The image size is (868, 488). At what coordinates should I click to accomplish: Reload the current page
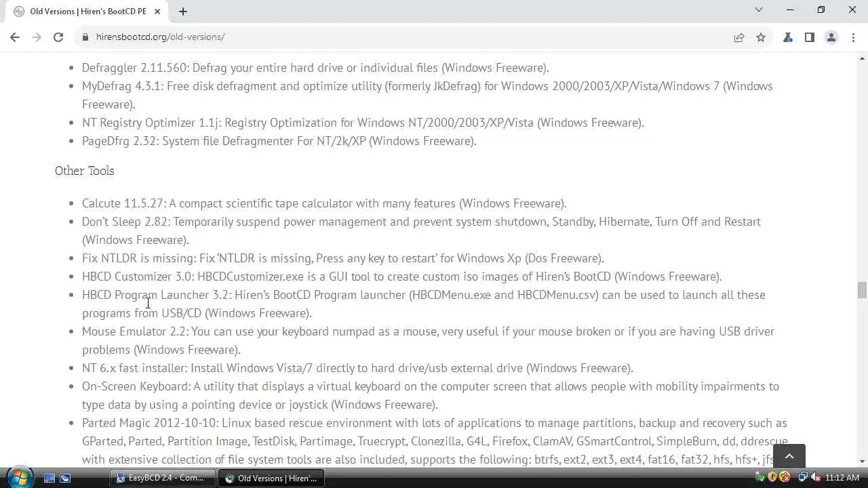click(58, 37)
